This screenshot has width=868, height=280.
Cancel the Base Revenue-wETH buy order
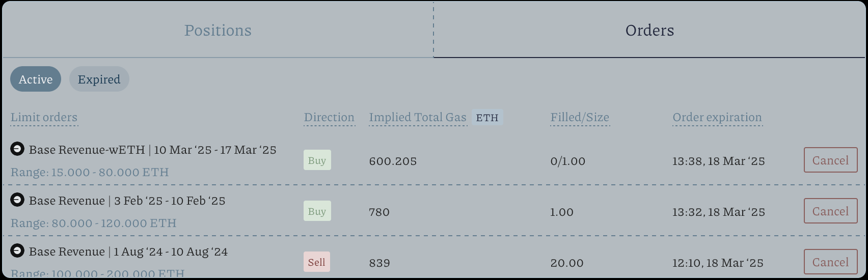click(830, 160)
